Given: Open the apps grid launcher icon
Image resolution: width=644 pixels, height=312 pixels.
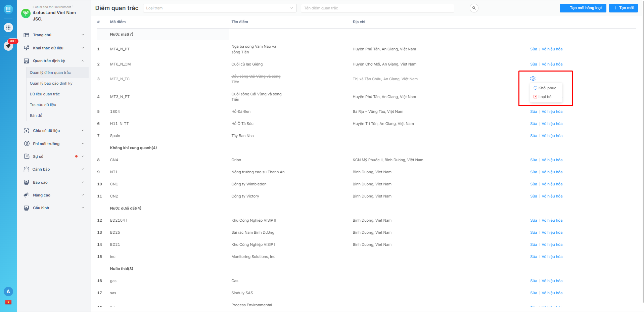Looking at the screenshot, I should click(8, 28).
